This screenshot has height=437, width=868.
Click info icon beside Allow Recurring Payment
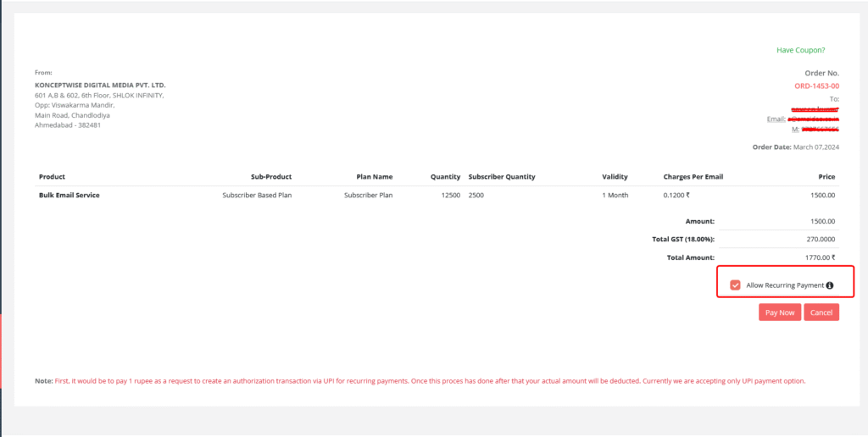tap(830, 285)
